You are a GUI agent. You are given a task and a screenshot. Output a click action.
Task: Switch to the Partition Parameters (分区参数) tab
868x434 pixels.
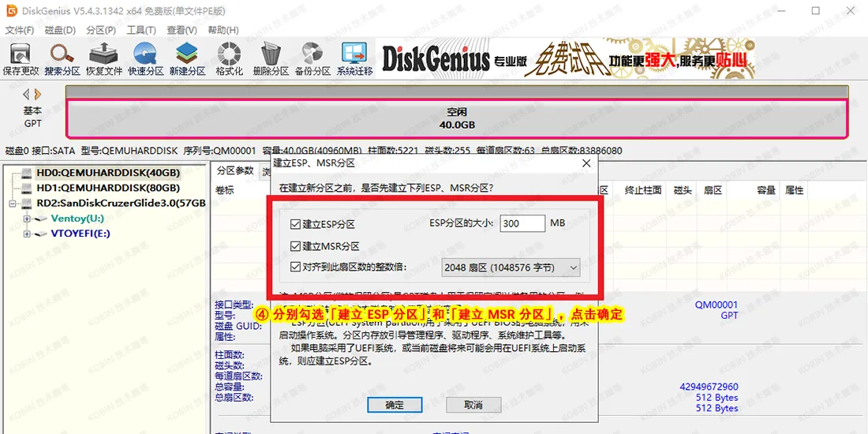coord(235,170)
